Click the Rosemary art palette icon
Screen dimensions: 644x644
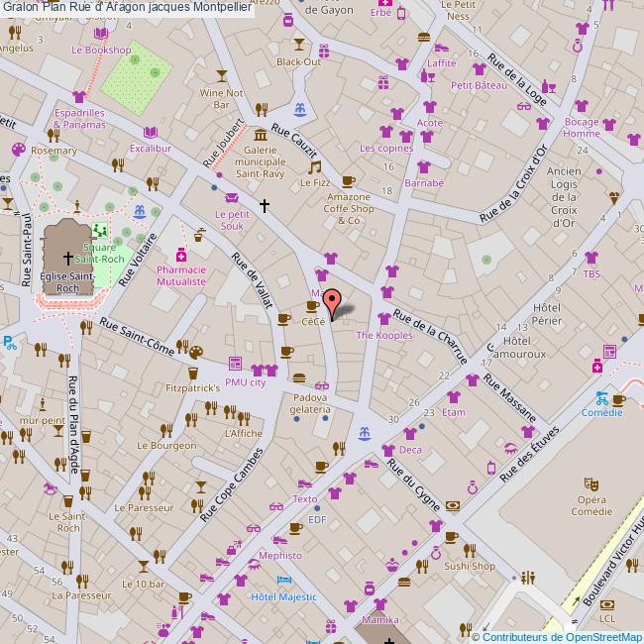coord(18,149)
